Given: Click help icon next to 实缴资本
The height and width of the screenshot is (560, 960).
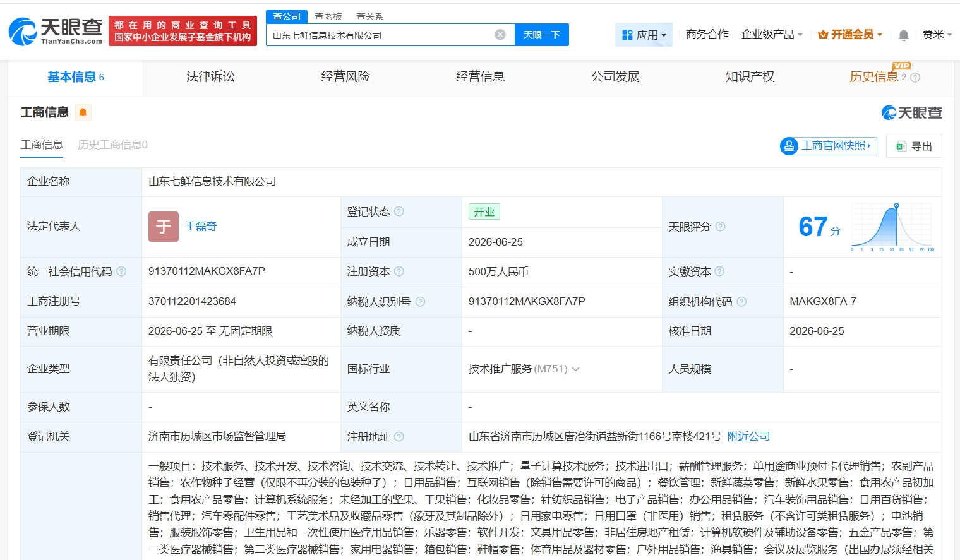Looking at the screenshot, I should pos(719,271).
